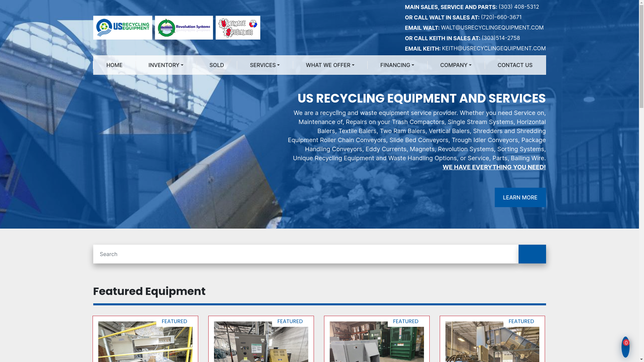
Task: Open the cart badge showing 0
Action: 626,347
